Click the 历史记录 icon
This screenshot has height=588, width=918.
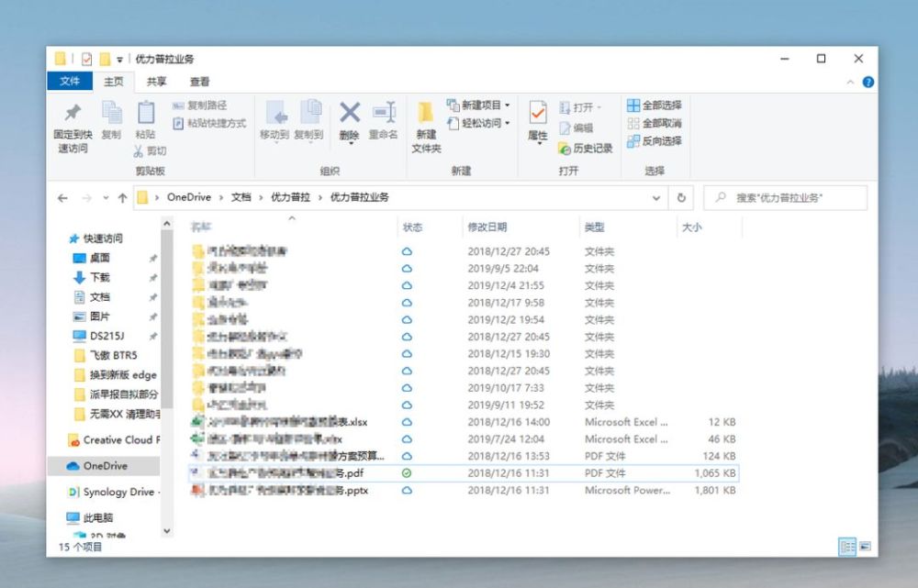(x=564, y=148)
